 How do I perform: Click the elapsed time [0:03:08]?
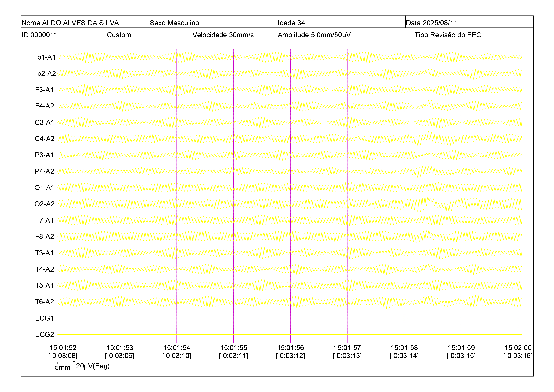[x=63, y=356]
